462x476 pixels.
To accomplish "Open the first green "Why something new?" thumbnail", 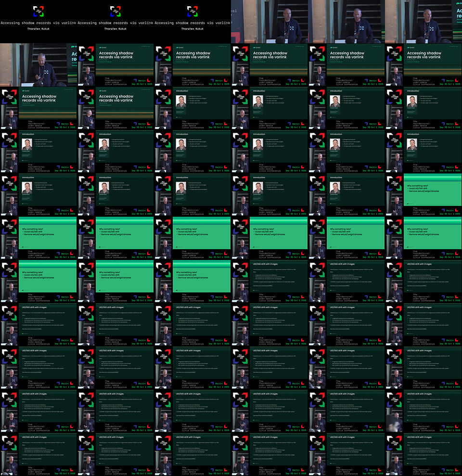I will coord(423,195).
